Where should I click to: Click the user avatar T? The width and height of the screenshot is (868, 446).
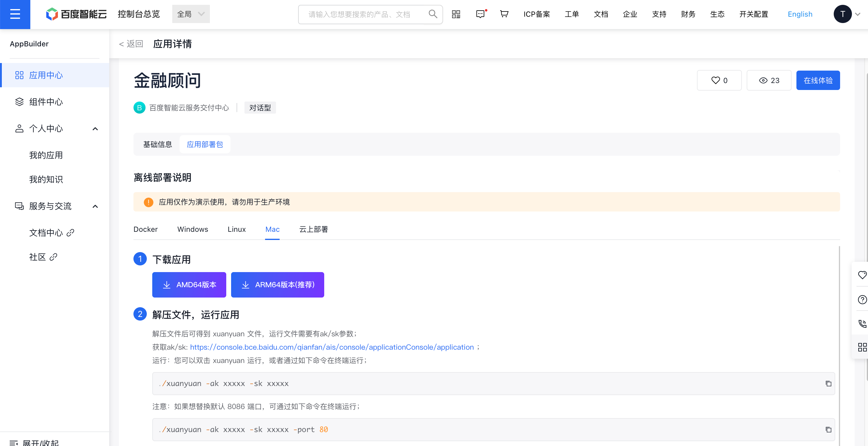tap(843, 14)
